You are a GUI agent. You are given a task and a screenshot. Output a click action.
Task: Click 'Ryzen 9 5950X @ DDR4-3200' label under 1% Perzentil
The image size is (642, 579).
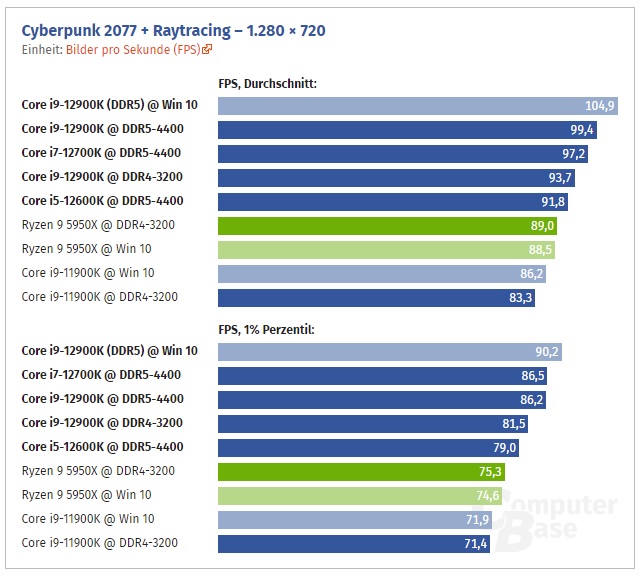point(98,471)
